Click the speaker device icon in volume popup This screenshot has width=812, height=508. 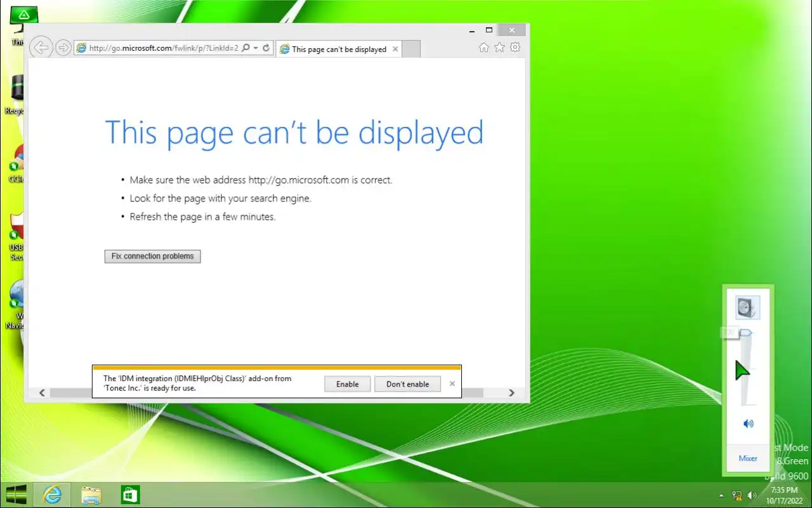[x=747, y=308]
